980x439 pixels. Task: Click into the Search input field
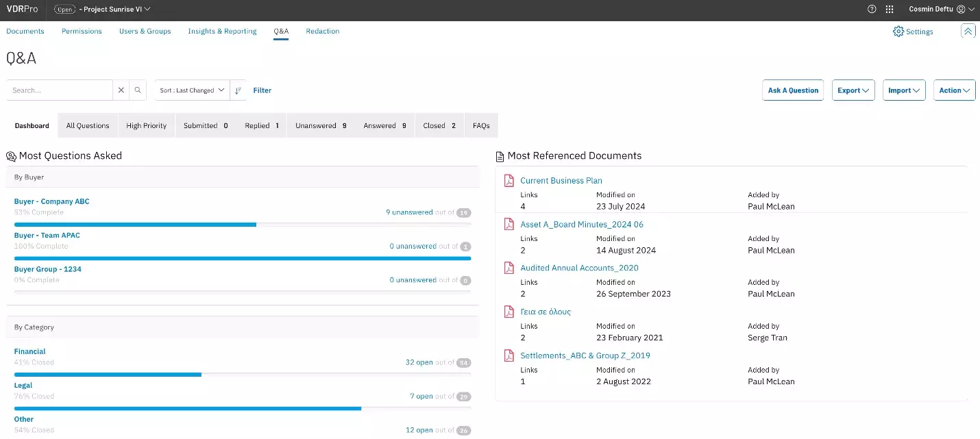59,90
